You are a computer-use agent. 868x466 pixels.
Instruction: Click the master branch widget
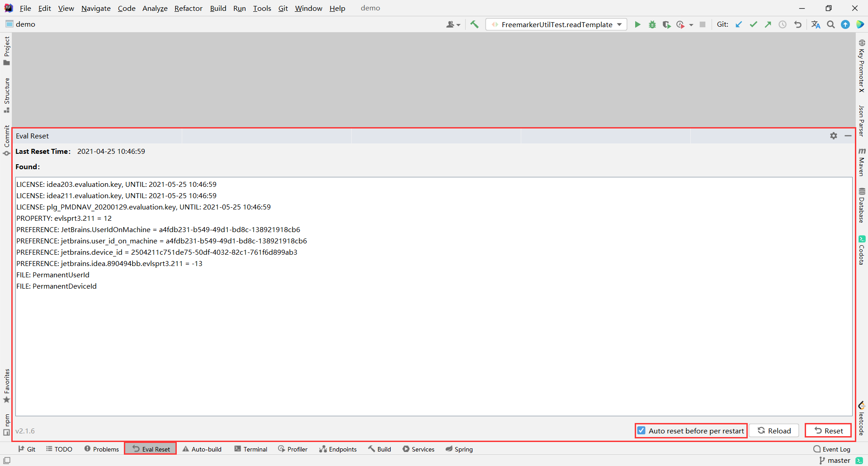click(x=835, y=461)
